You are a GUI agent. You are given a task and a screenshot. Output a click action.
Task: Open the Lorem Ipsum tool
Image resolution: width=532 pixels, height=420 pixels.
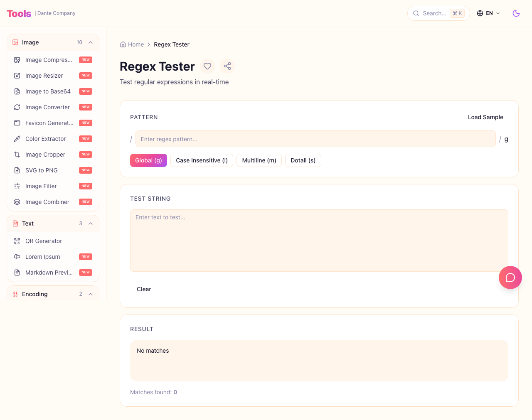pyautogui.click(x=43, y=257)
